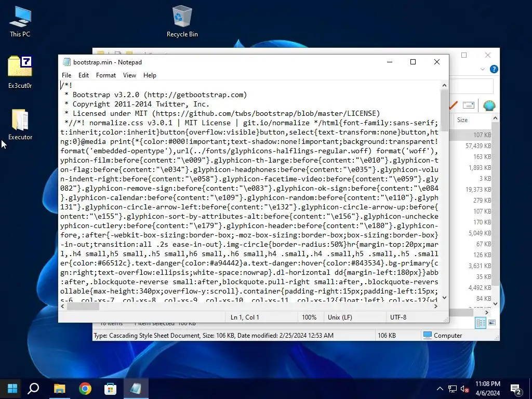Open the notification center icon
The image size is (532, 399).
(516, 389)
